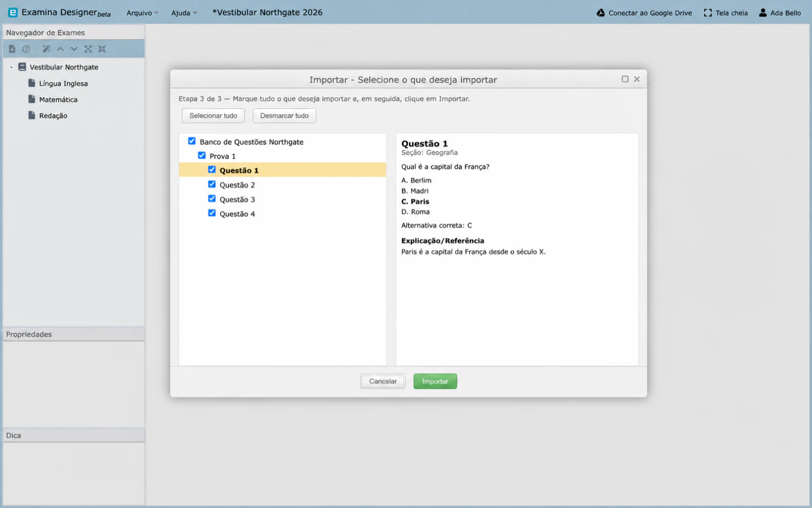
Task: Click the Cancelar button
Action: 383,382
